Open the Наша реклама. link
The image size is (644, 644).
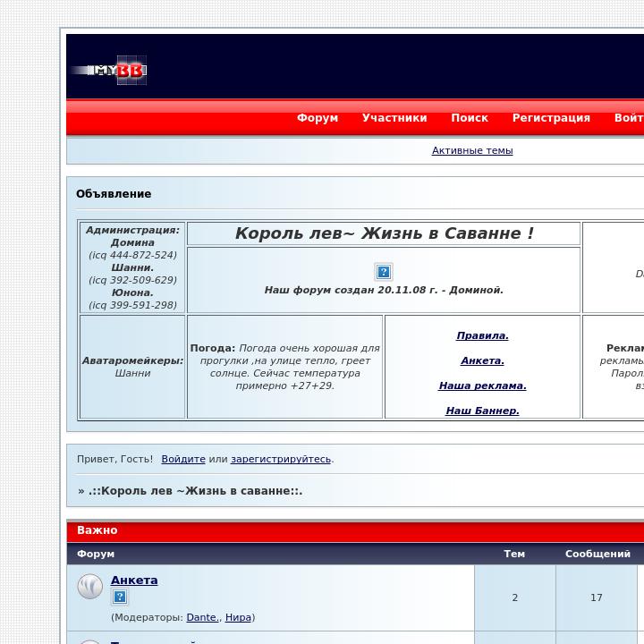(483, 386)
